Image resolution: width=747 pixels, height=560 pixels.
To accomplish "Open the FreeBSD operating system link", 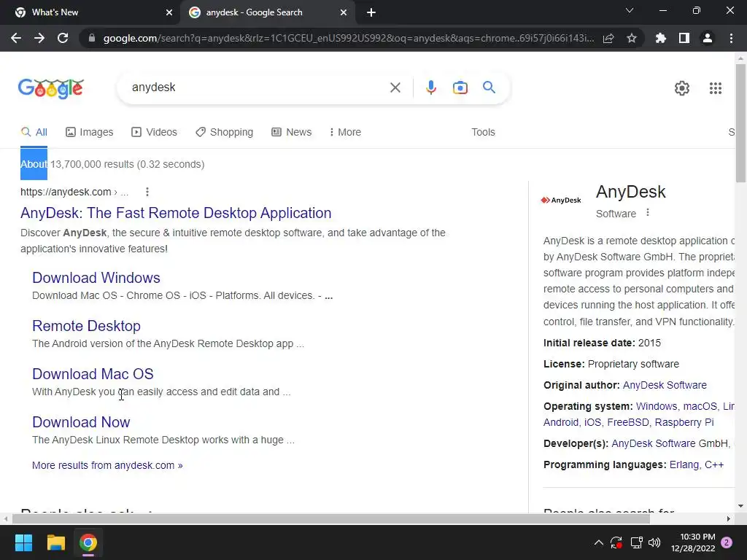I will [x=628, y=422].
